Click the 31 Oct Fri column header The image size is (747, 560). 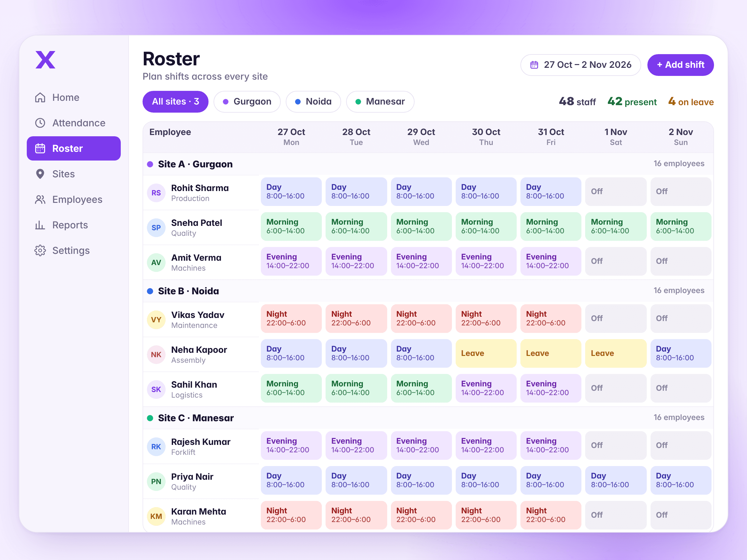(x=551, y=137)
